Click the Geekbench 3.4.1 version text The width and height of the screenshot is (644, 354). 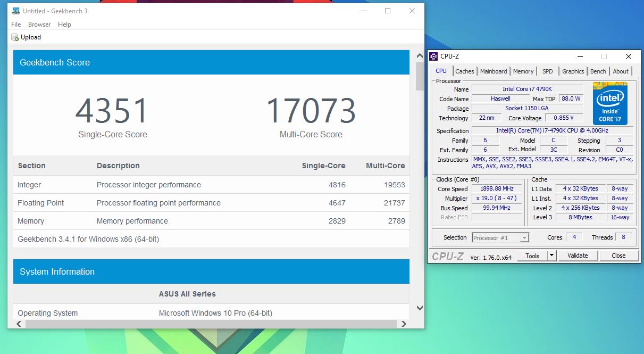88,239
